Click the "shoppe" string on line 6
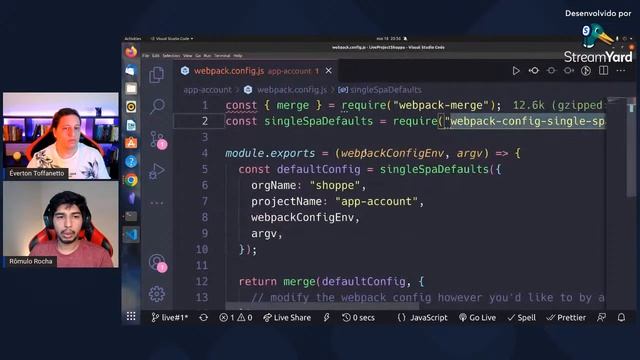Screen dimensions: 640x360 [335, 185]
